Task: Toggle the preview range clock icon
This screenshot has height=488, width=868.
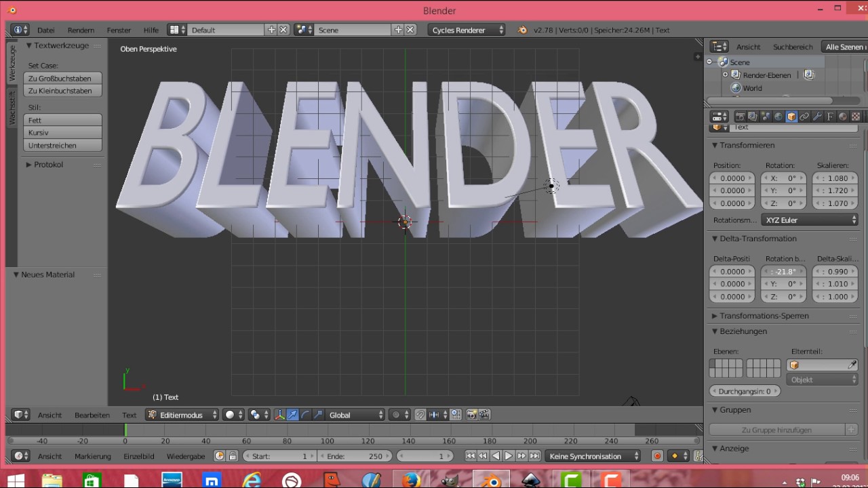Action: click(220, 456)
